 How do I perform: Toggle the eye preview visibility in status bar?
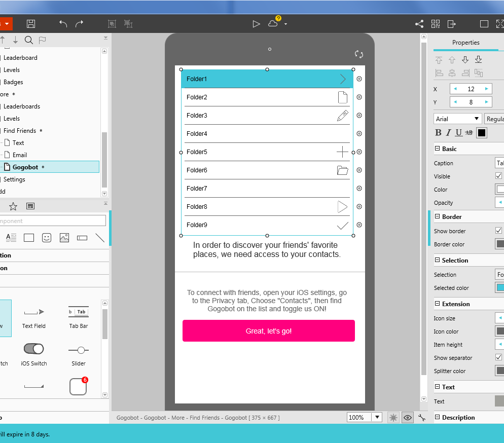click(x=408, y=418)
